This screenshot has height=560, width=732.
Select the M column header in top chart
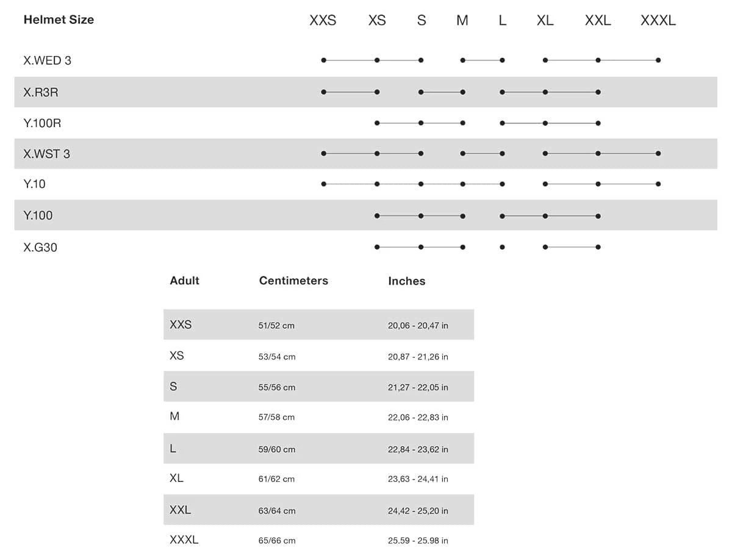462,20
